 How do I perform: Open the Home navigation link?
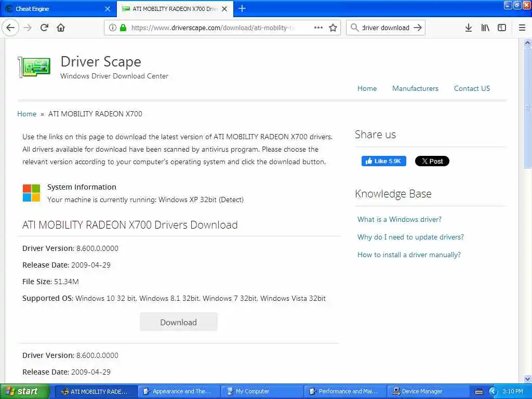[x=367, y=88]
